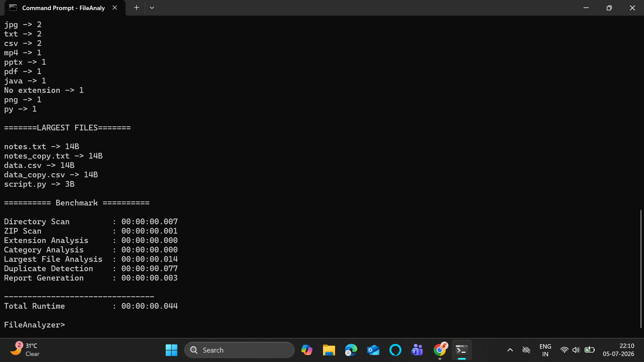Click the data_copy.csv -> 14B line

[x=51, y=175]
